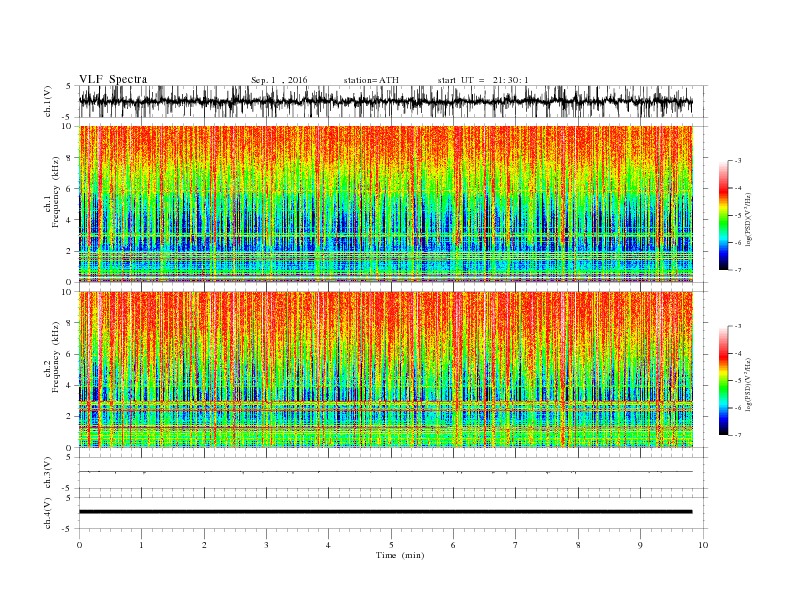Click the ch.2 'Frequency (kHz)' axis label
Viewport: 792px width, 612px height.
(x=56, y=357)
